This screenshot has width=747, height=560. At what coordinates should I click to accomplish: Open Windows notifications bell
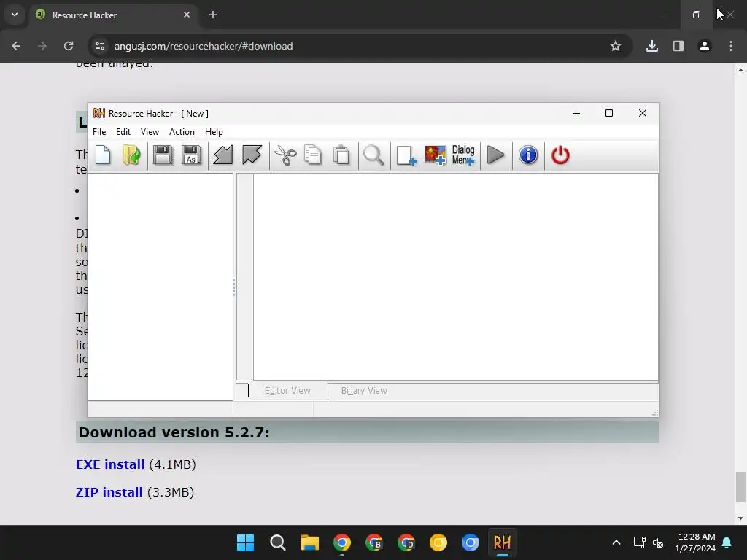coord(727,542)
